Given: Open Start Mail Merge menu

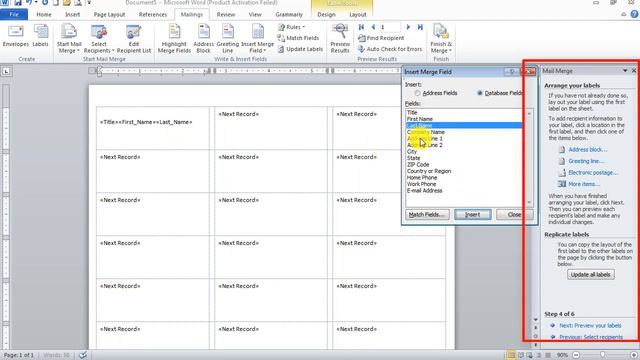Looking at the screenshot, I should pyautogui.click(x=69, y=39).
